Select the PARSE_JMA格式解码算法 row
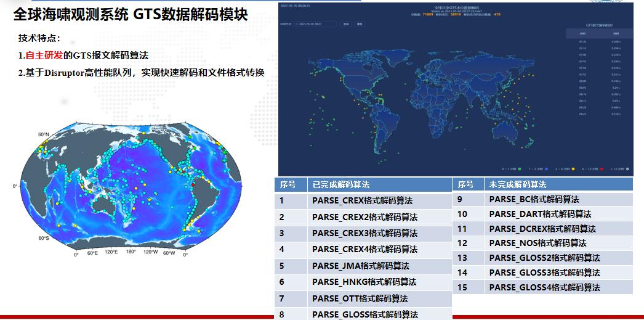Viewport: 644px width, 320px height. click(363, 266)
